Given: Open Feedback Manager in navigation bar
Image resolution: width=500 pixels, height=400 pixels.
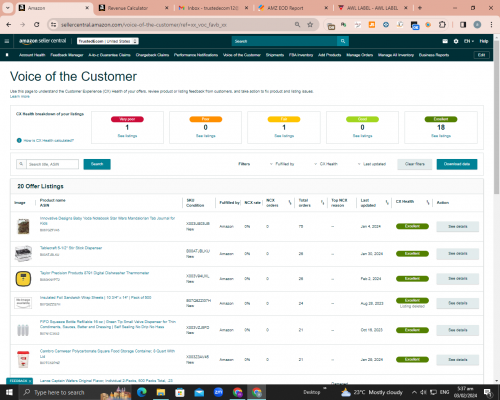Looking at the screenshot, I should [67, 55].
